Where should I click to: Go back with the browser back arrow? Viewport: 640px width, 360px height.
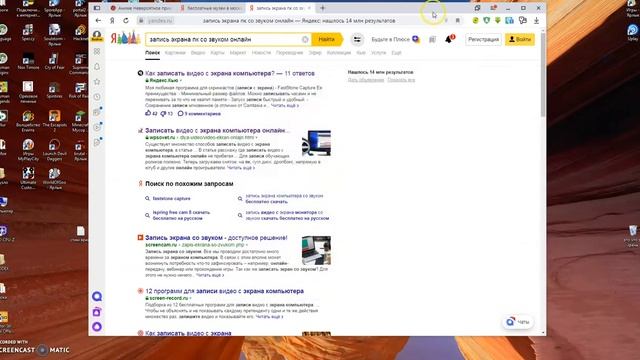(98, 20)
